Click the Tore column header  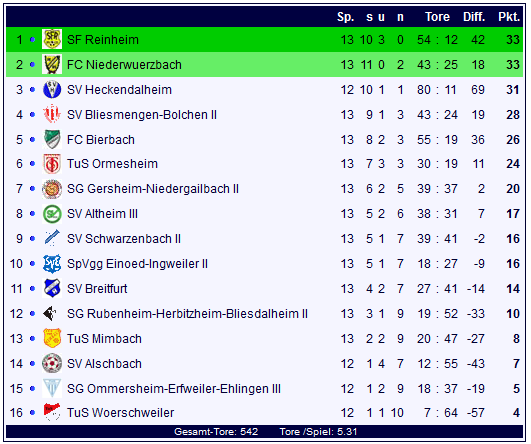click(437, 17)
